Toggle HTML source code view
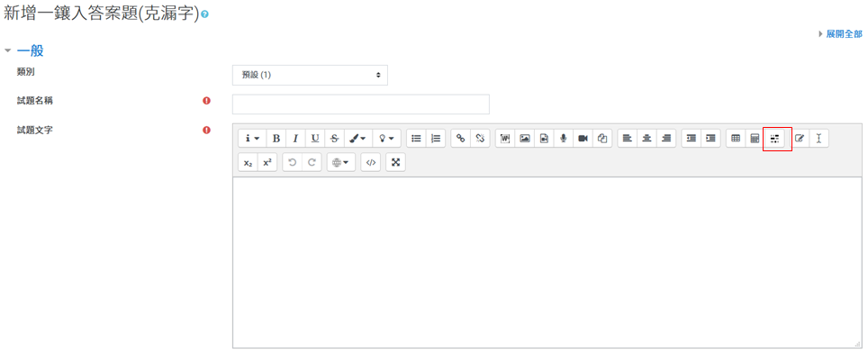 tap(371, 163)
